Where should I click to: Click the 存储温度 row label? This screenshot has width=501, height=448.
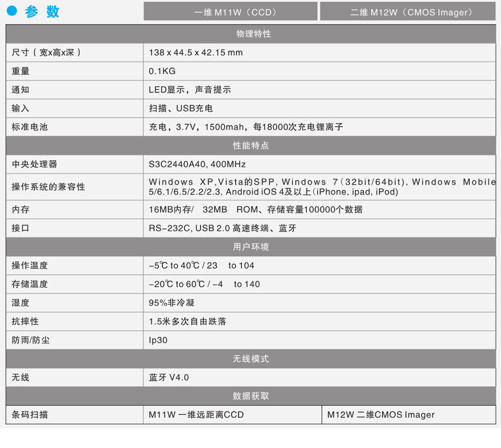(30, 284)
